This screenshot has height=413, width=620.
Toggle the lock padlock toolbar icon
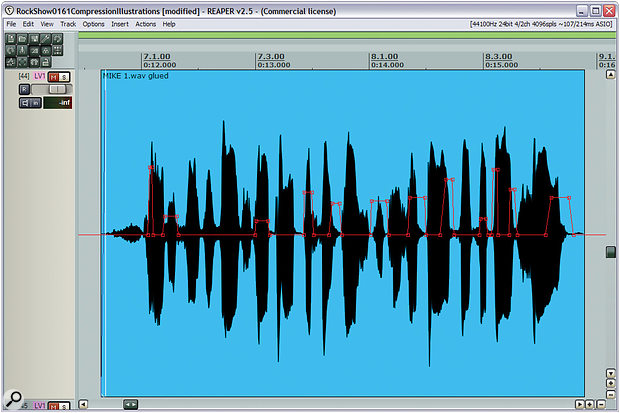[45, 62]
